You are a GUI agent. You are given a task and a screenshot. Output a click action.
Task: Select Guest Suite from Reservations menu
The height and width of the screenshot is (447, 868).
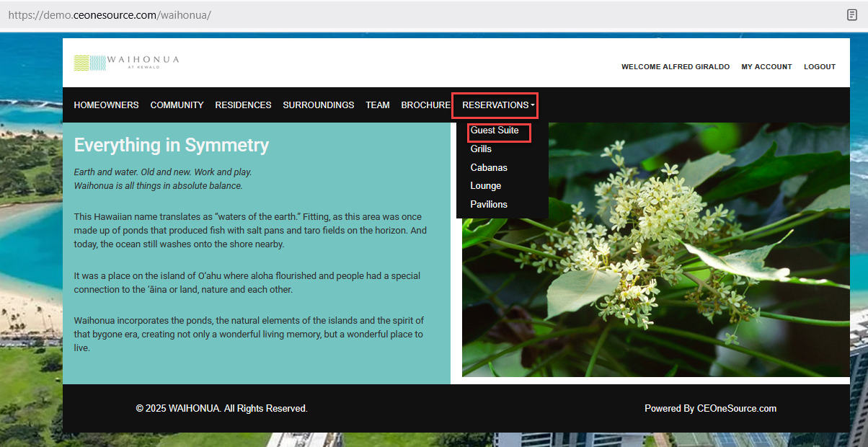click(x=495, y=130)
